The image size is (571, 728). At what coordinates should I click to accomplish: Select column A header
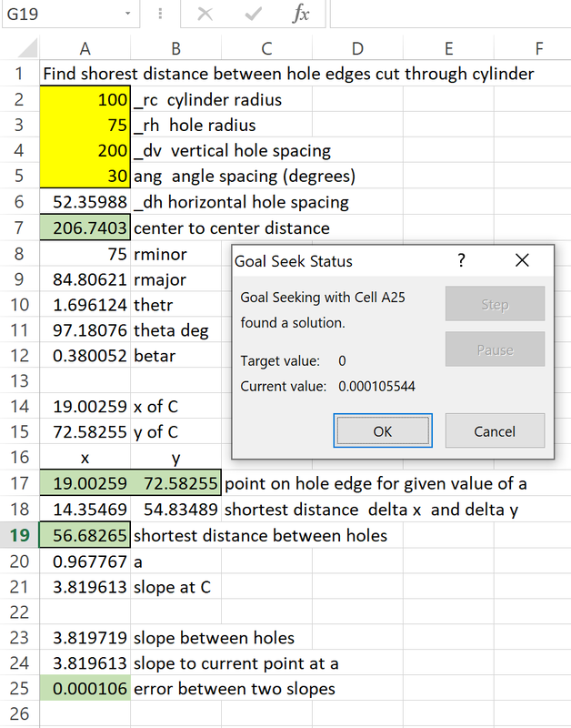pos(85,48)
